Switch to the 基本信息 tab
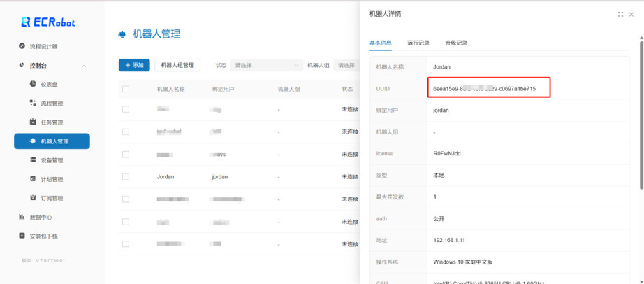Viewport: 644px width, 284px height. coord(380,43)
